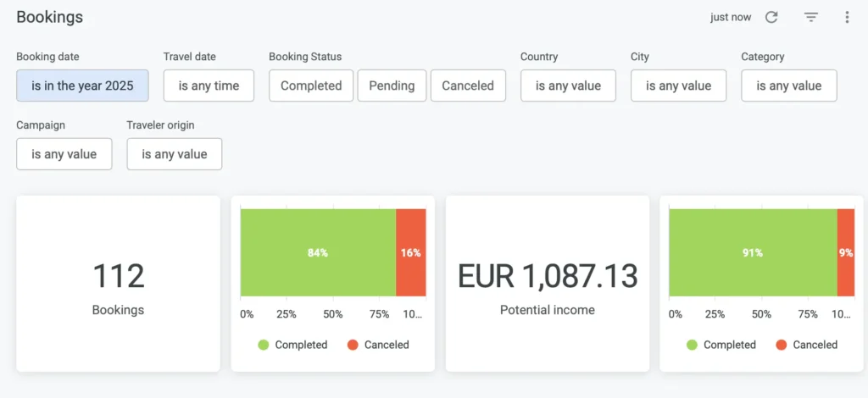
Task: Toggle the Pending booking status filter
Action: pos(392,86)
